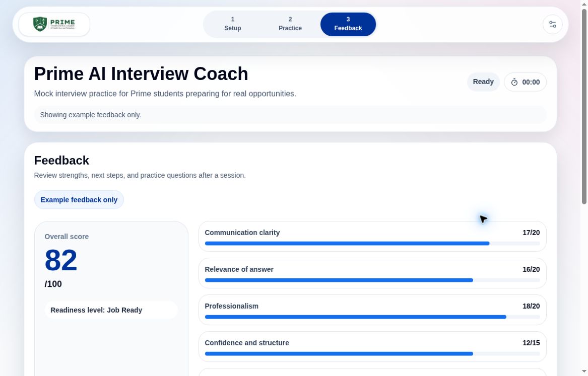Click the Feedback section heading
Screen dimensions: 588x376
point(61,160)
